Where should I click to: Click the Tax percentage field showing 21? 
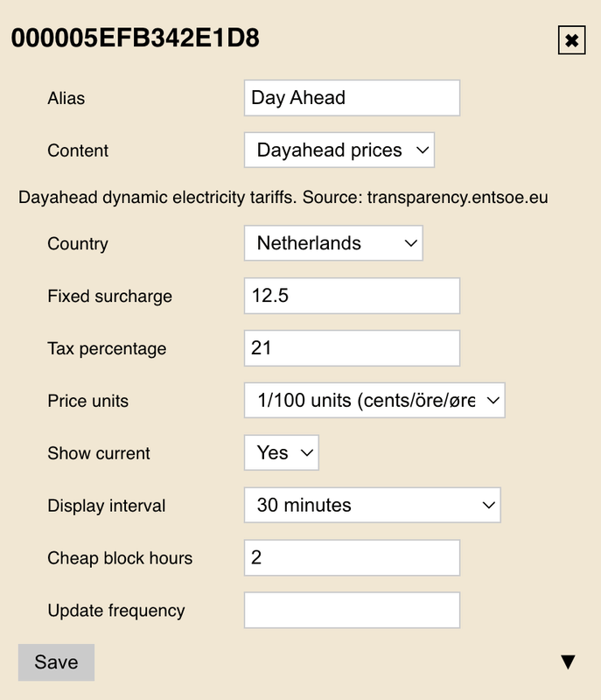pos(350,348)
